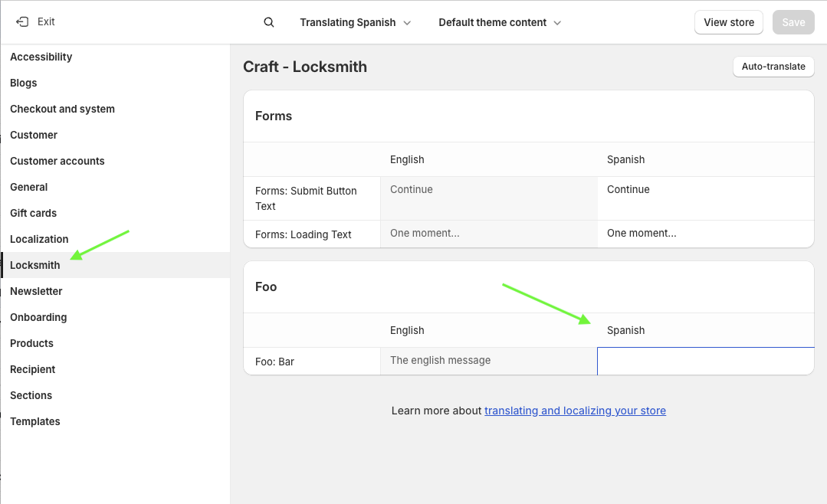The width and height of the screenshot is (827, 504).
Task: Click English text 'The english message'
Action: pos(441,360)
